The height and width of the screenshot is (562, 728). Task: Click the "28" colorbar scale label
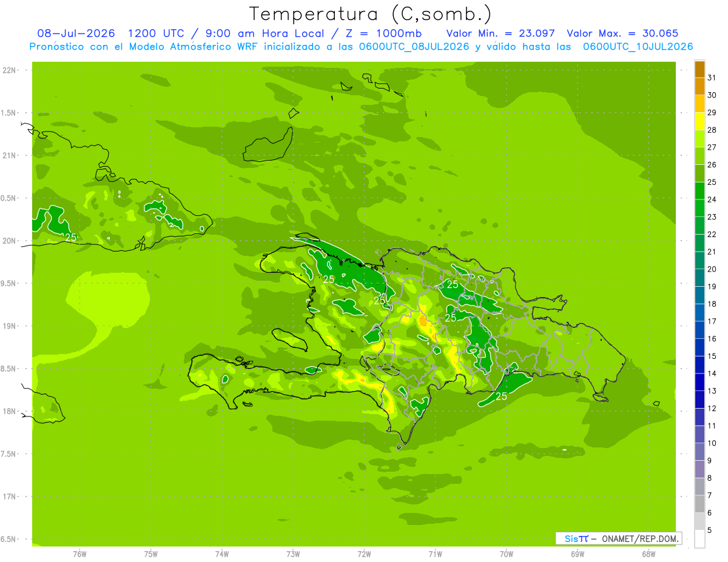pyautogui.click(x=712, y=130)
